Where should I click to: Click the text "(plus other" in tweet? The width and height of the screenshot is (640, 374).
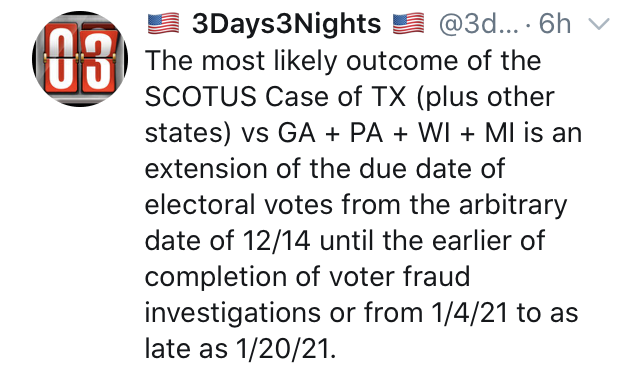pyautogui.click(x=485, y=98)
